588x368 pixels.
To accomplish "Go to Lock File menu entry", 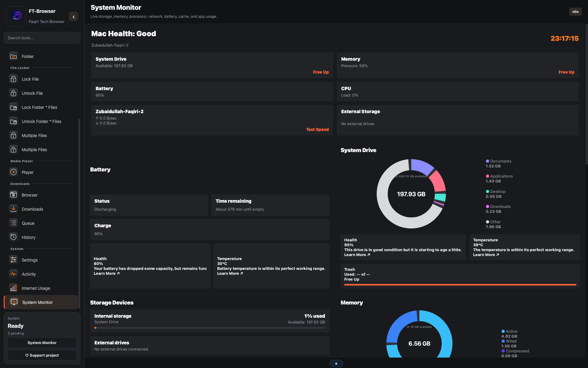I will coord(41,79).
